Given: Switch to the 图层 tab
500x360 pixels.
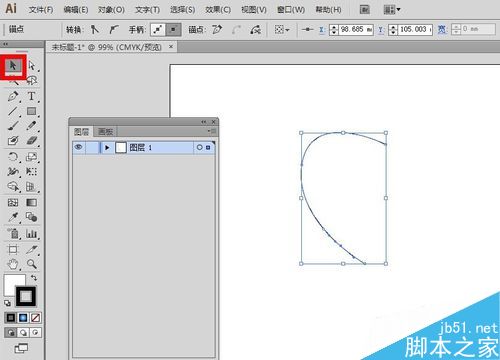Looking at the screenshot, I should [82, 132].
